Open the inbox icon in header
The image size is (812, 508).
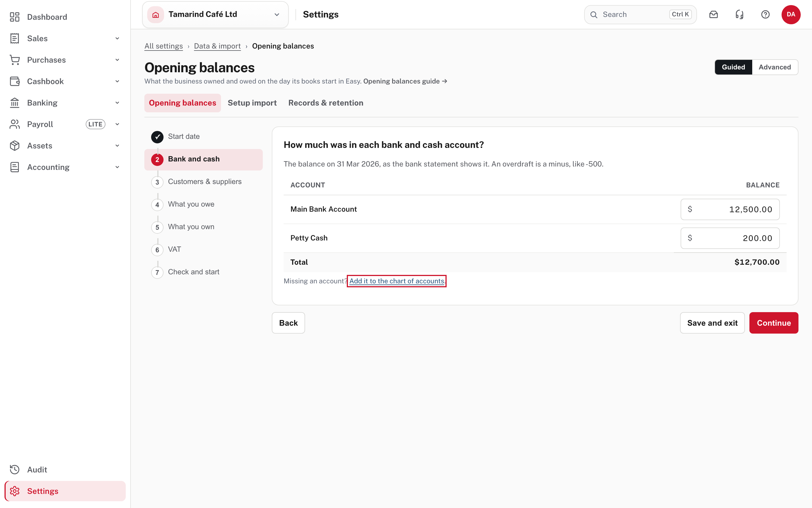click(713, 14)
